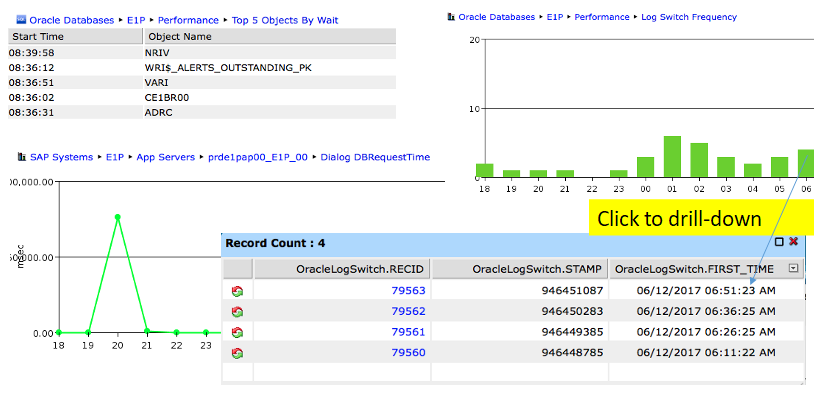Screen dimensions: 814x394
Task: Open FIRST_TIME column dropdown arrow
Action: pyautogui.click(x=793, y=268)
